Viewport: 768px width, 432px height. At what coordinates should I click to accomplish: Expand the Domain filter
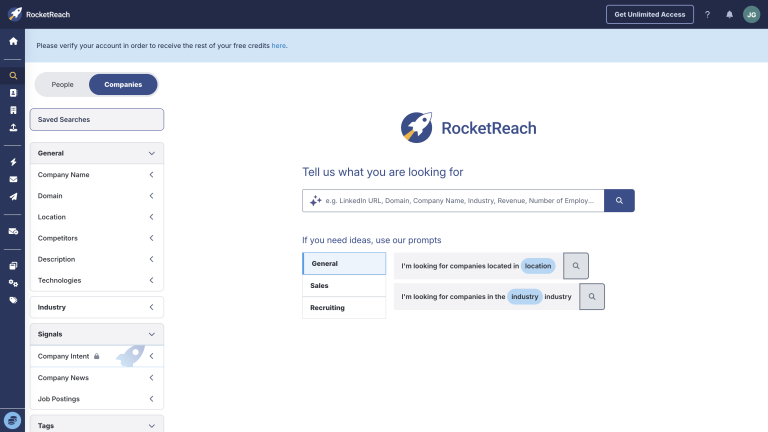(x=96, y=196)
